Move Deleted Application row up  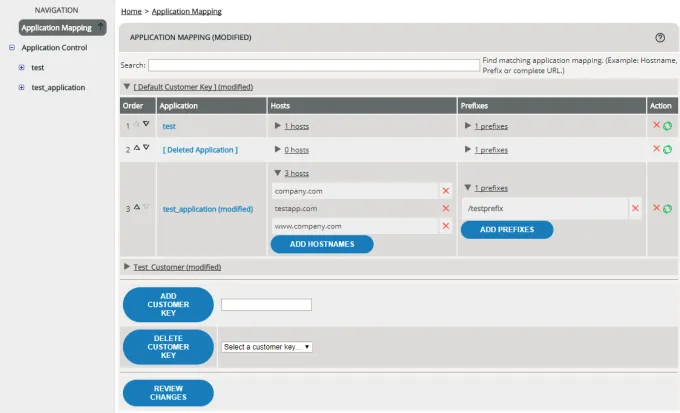137,148
